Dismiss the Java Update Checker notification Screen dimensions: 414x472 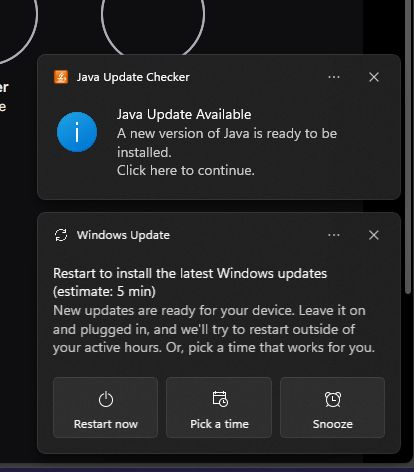pyautogui.click(x=374, y=77)
